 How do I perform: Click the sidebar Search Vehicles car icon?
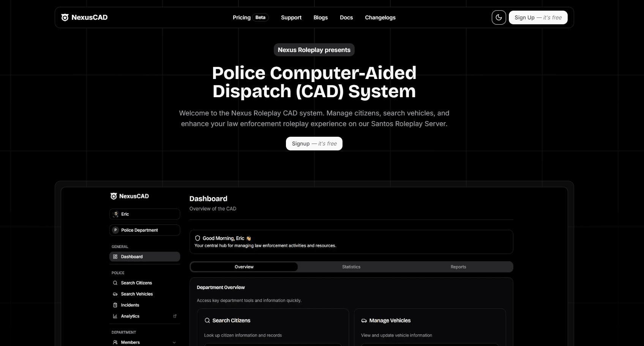click(x=115, y=294)
